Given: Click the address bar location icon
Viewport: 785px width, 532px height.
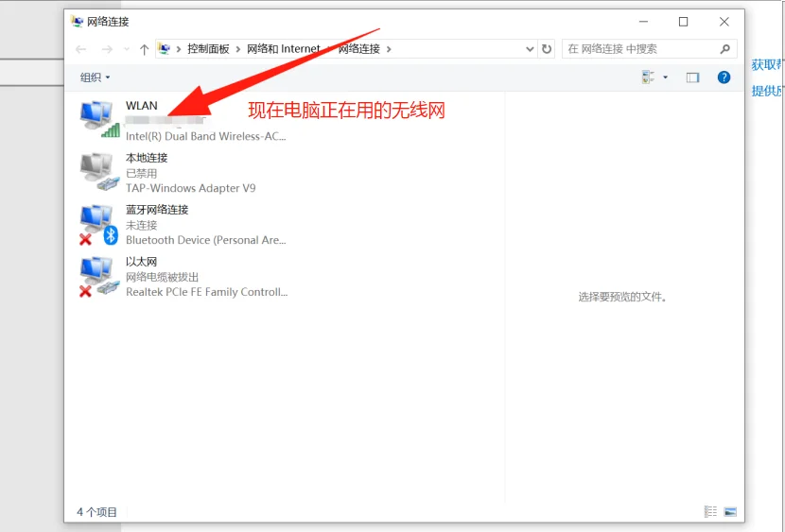Looking at the screenshot, I should click(165, 48).
